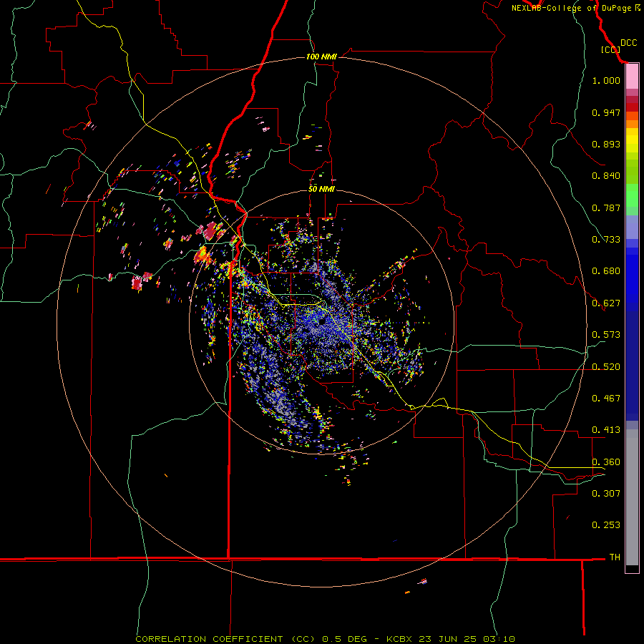Click the DCC label above the scale
The width and height of the screenshot is (644, 644).
629,43
